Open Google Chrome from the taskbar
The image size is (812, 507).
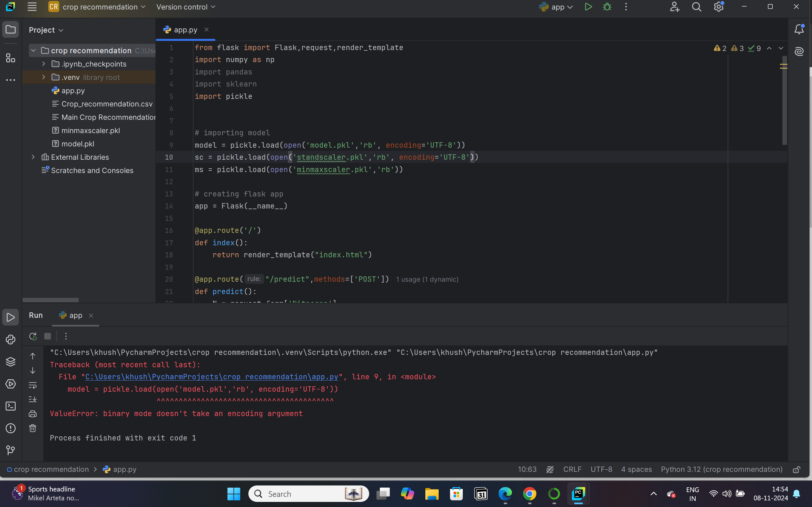point(529,494)
